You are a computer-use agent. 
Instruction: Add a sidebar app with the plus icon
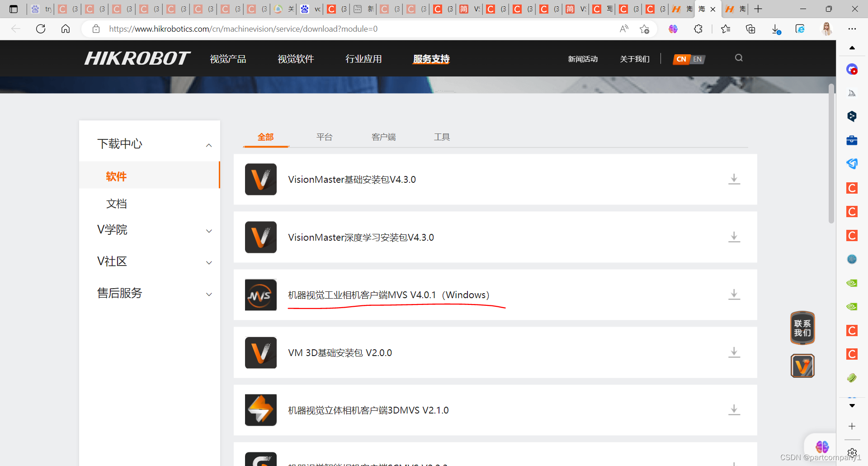pyautogui.click(x=852, y=426)
